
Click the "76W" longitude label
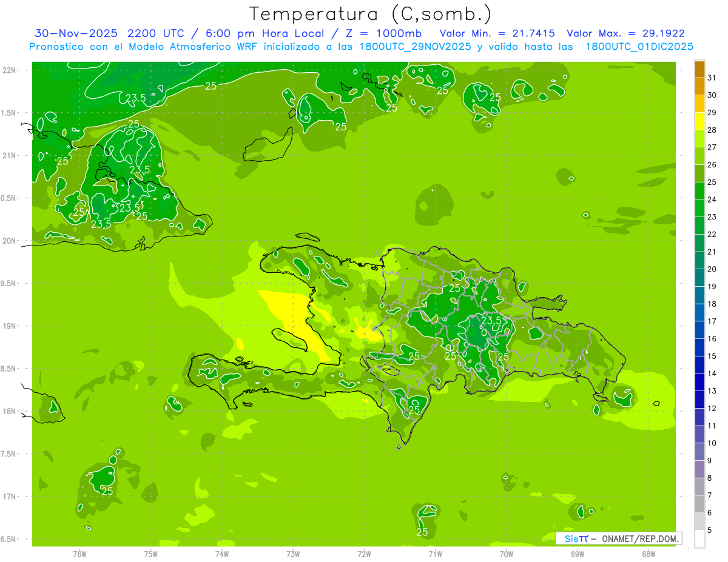pyautogui.click(x=79, y=554)
